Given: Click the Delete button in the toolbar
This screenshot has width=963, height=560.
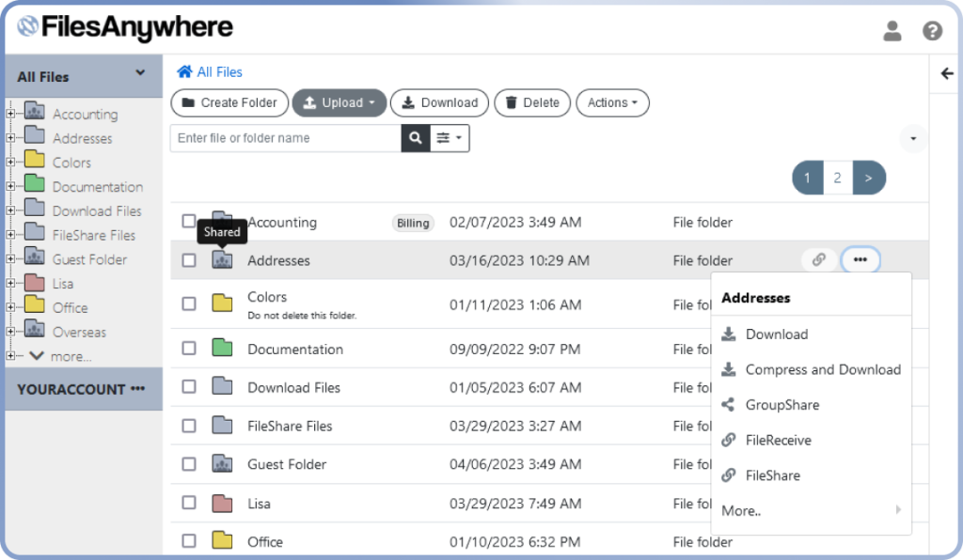Looking at the screenshot, I should 531,102.
